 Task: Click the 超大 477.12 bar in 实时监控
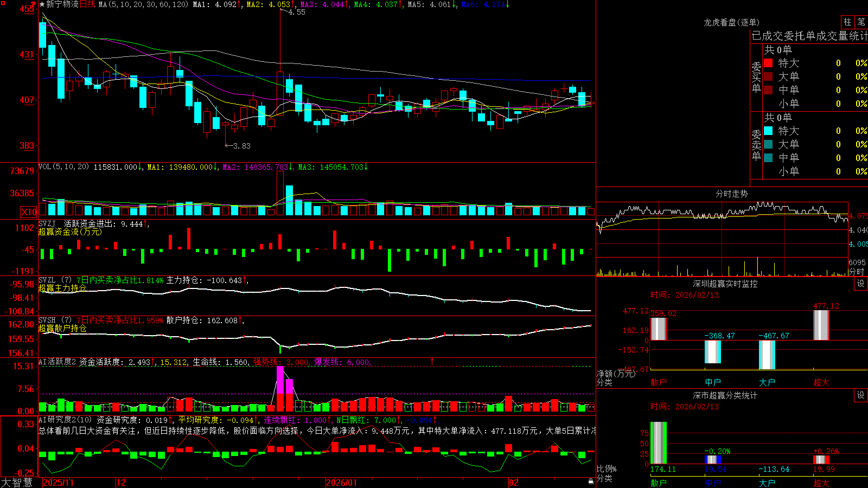point(821,325)
